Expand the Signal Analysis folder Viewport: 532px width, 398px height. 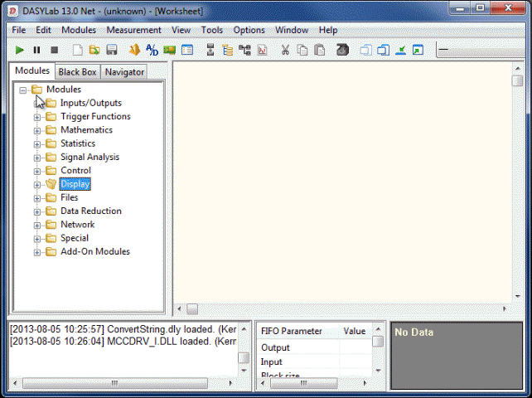[x=37, y=158]
